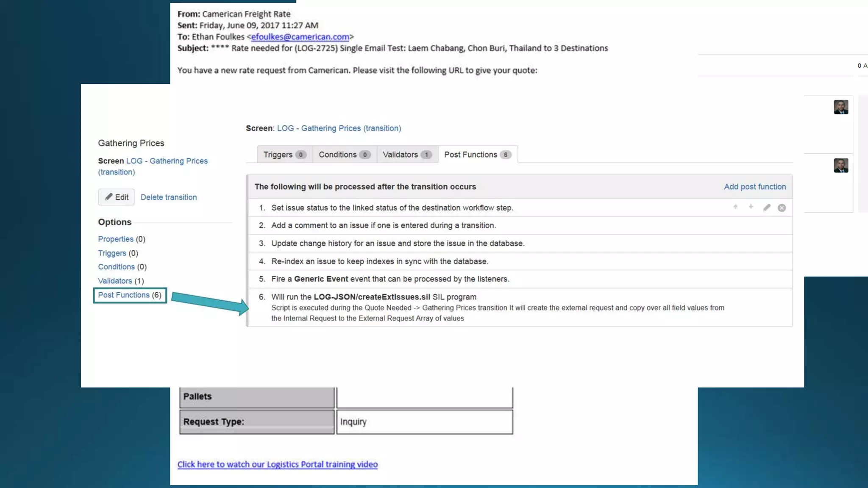868x488 pixels.
Task: Click the empty Pallets value field
Action: [x=425, y=397]
